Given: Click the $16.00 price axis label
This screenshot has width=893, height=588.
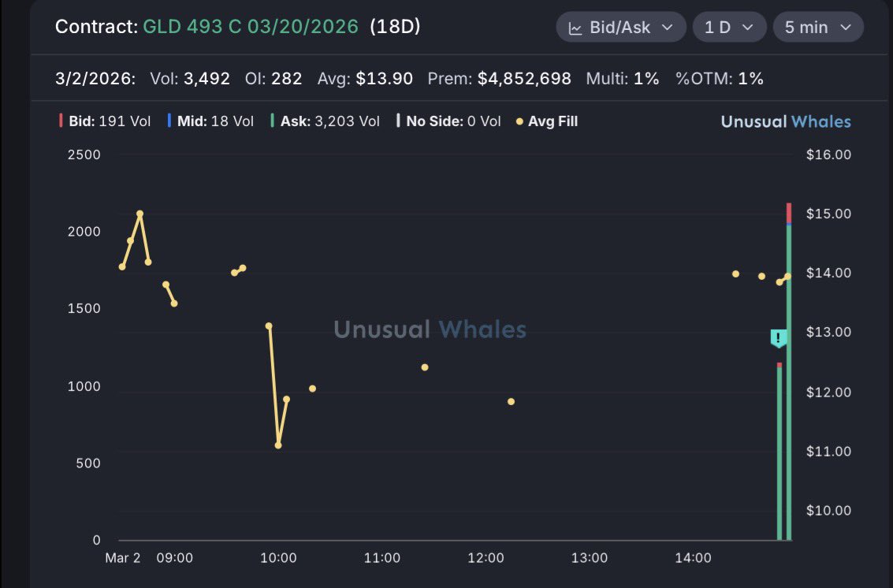Looking at the screenshot, I should click(828, 155).
